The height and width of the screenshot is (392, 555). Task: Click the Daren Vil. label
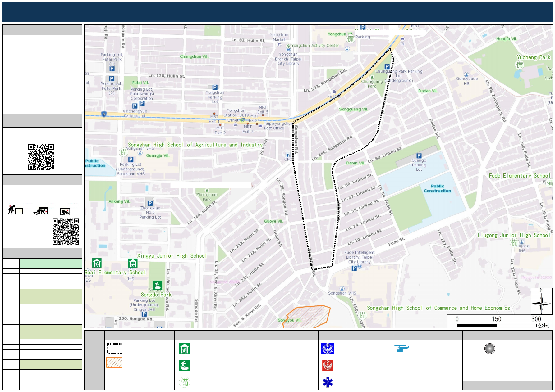tap(356, 163)
